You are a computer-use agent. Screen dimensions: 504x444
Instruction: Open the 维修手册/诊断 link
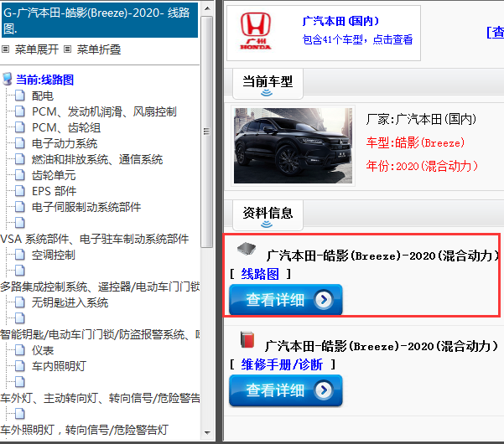pyautogui.click(x=282, y=364)
